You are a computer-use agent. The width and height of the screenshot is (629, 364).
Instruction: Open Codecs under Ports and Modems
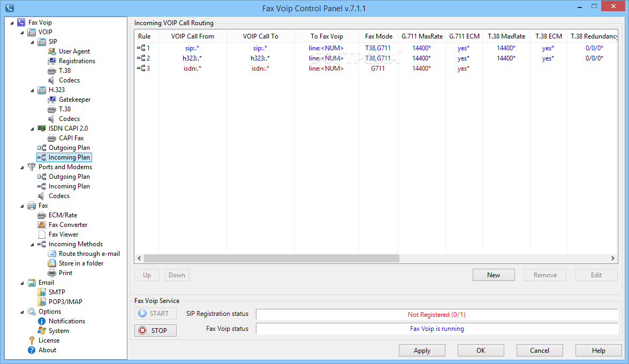(x=59, y=196)
